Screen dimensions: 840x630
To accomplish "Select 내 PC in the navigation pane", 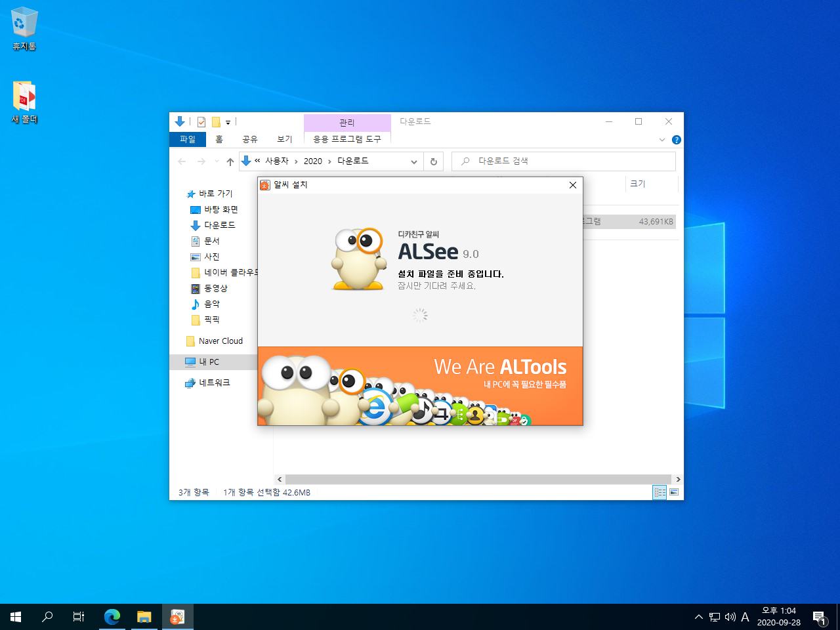I will 213,362.
